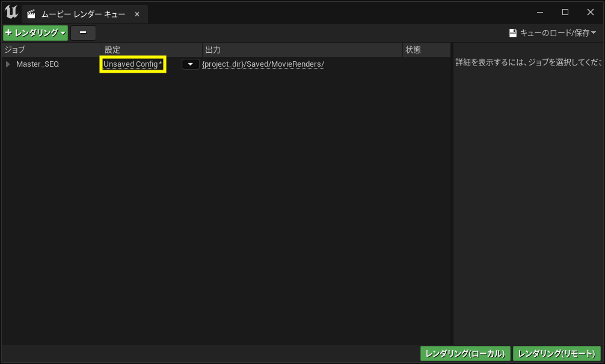Click the 設定 column header
The image size is (605, 364).
pos(112,49)
